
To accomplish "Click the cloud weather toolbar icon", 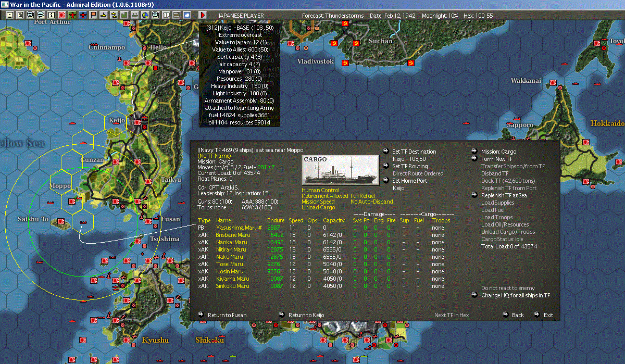I will click(x=186, y=15).
